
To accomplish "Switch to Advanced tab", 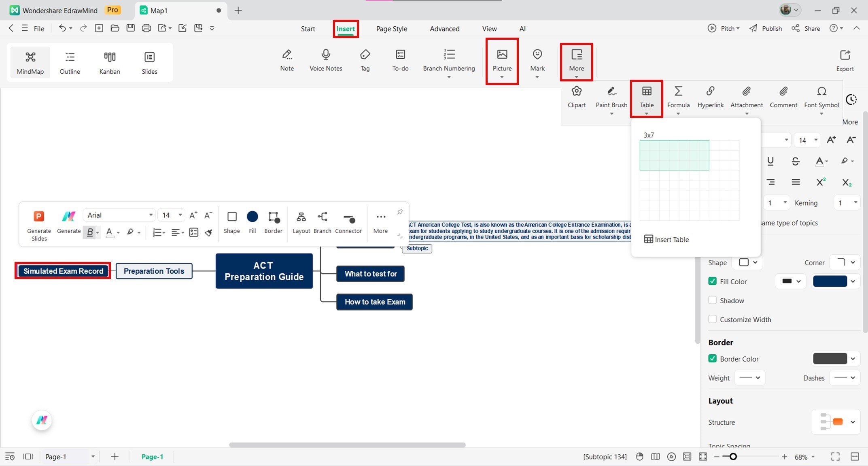I will click(444, 29).
